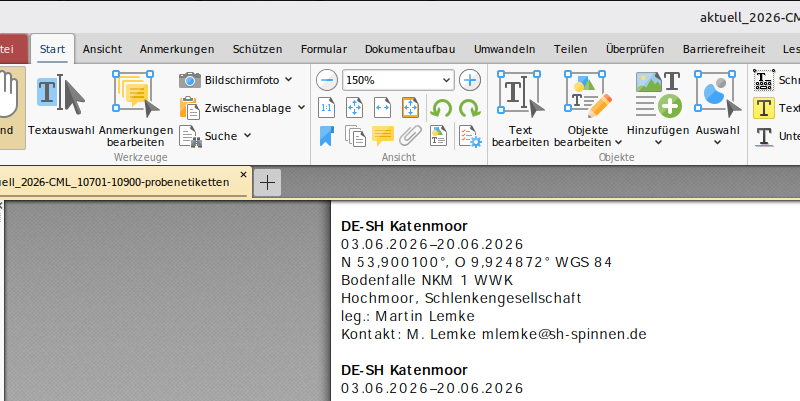Click the Zwischenablage clipboard icon

[x=189, y=108]
